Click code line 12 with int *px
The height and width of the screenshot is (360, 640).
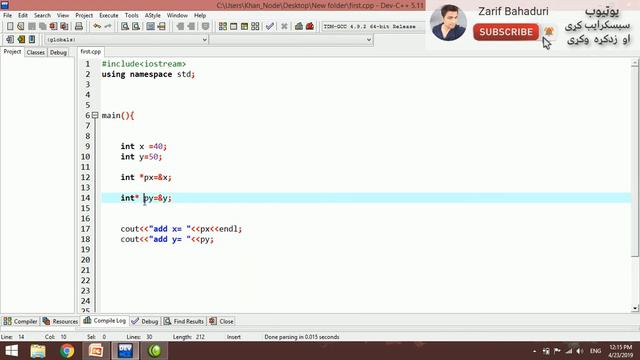pyautogui.click(x=146, y=177)
